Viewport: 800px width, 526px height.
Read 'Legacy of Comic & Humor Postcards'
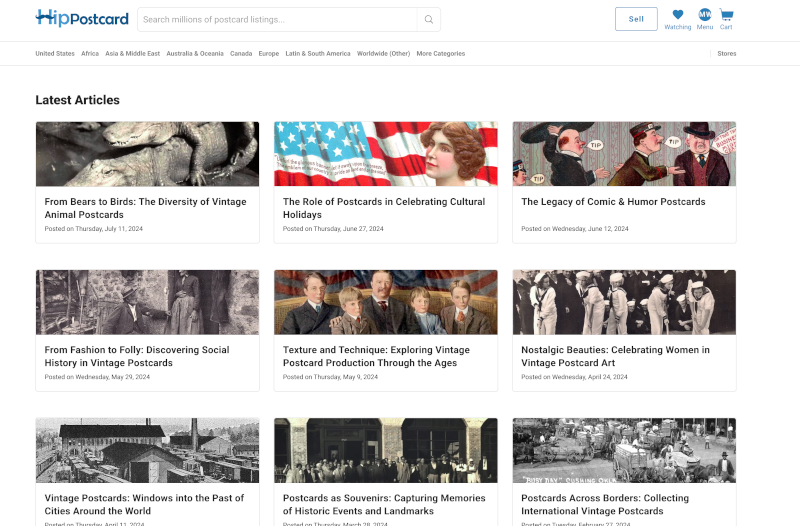[613, 202]
